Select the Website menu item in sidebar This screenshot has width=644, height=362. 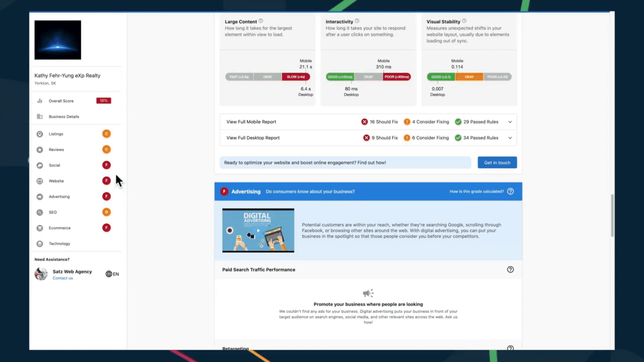[x=56, y=180]
